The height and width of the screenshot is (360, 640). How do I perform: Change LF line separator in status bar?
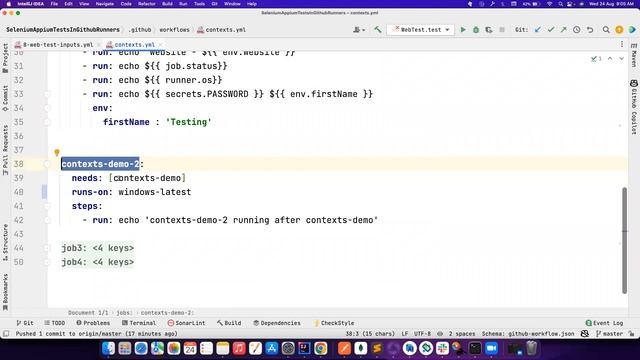404,333
